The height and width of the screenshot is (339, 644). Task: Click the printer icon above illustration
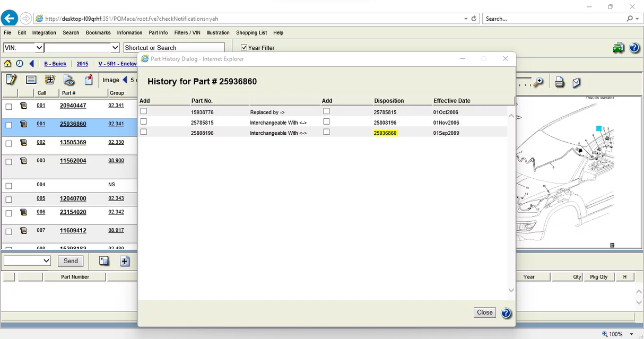tap(559, 82)
